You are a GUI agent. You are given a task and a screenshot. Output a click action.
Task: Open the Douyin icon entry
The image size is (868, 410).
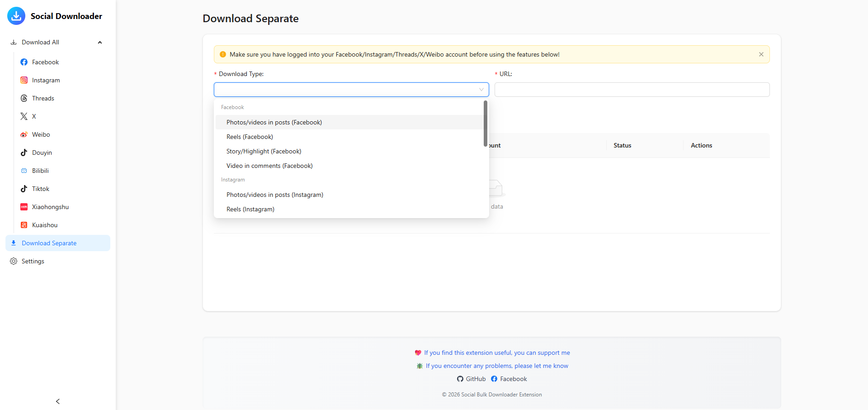tap(24, 153)
